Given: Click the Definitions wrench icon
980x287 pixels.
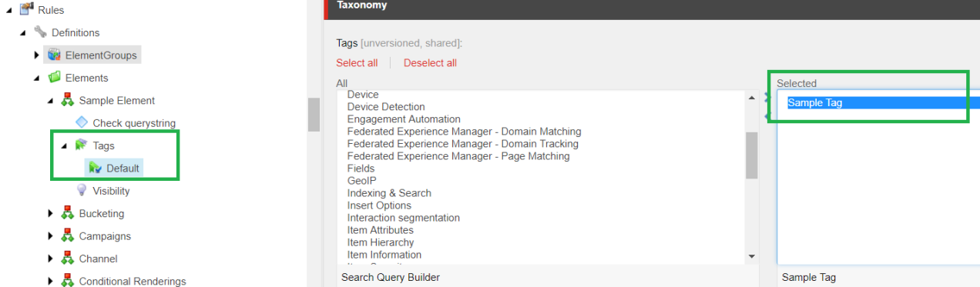Looking at the screenshot, I should pos(40,32).
